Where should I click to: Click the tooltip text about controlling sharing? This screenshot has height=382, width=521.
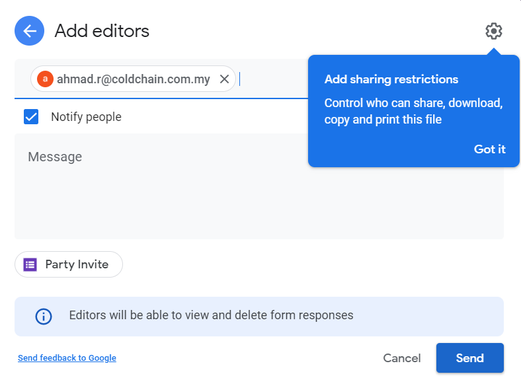[x=413, y=111]
